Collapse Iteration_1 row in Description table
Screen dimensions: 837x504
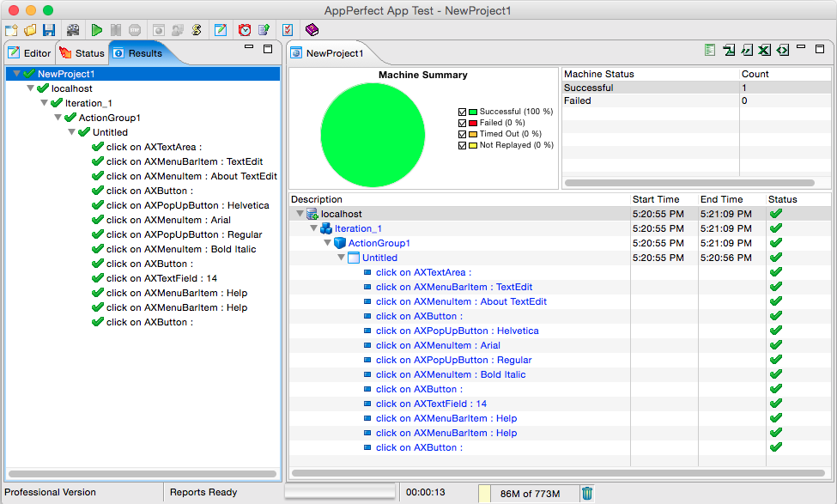(x=314, y=228)
